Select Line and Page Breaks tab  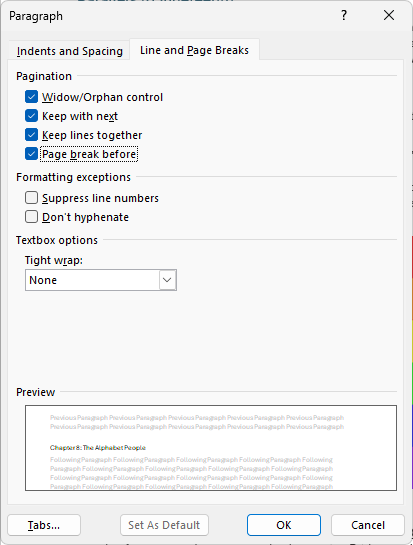click(x=194, y=50)
